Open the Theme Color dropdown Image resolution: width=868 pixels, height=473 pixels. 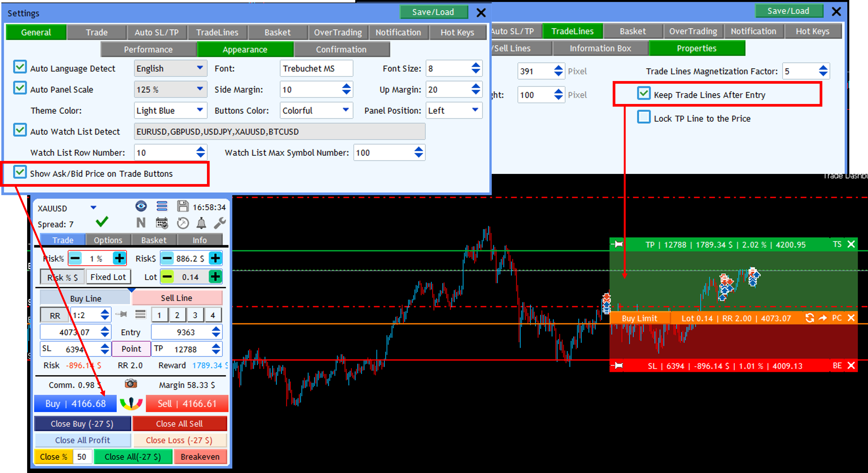[170, 110]
